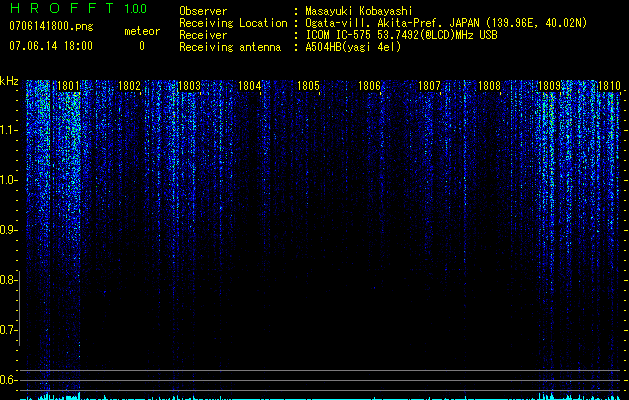Click the 0.8 frequency axis label
This screenshot has height=400, width=629.
click(x=8, y=280)
